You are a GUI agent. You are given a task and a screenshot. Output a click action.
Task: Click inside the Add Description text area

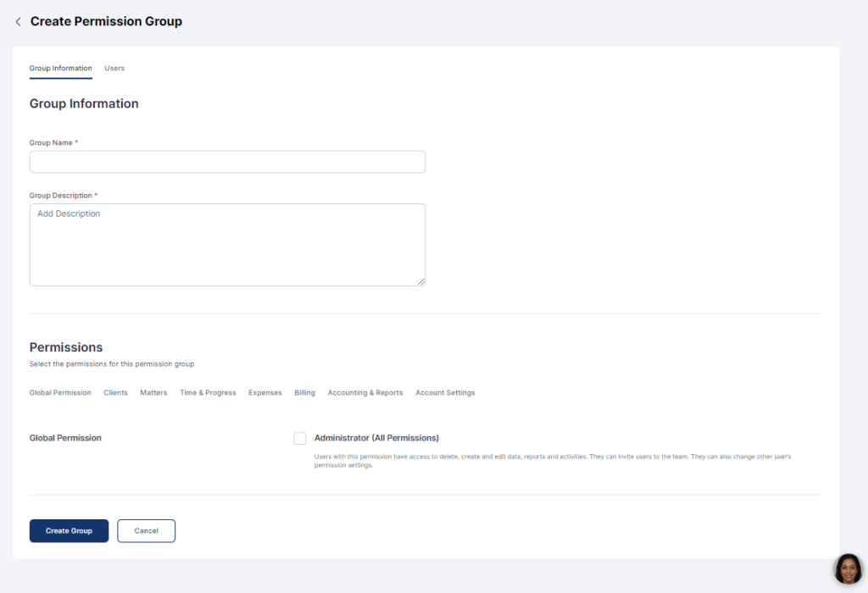click(x=227, y=244)
